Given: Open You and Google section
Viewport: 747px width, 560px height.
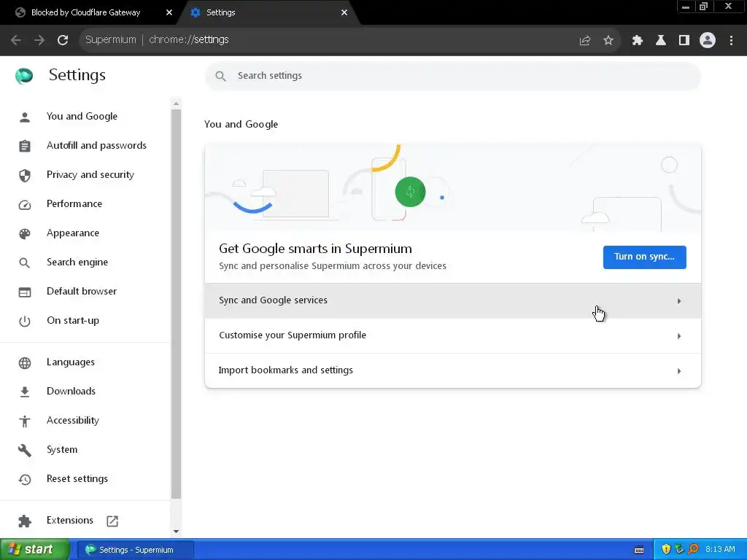Looking at the screenshot, I should coord(82,116).
